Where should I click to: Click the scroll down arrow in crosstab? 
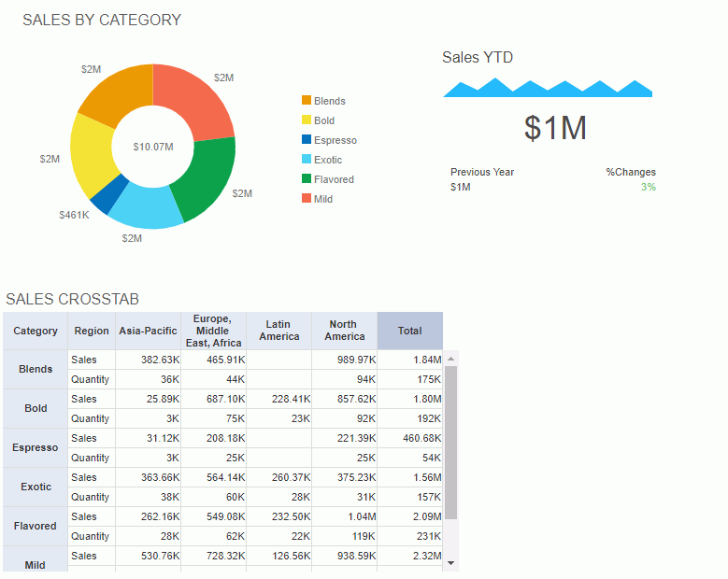(x=451, y=563)
